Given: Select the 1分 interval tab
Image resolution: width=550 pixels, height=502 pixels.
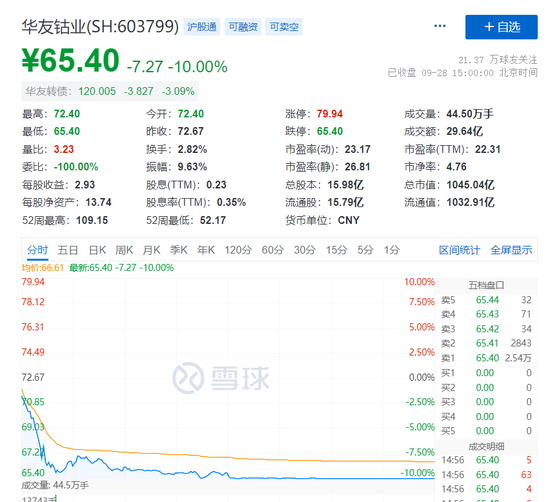Looking at the screenshot, I should tap(392, 250).
